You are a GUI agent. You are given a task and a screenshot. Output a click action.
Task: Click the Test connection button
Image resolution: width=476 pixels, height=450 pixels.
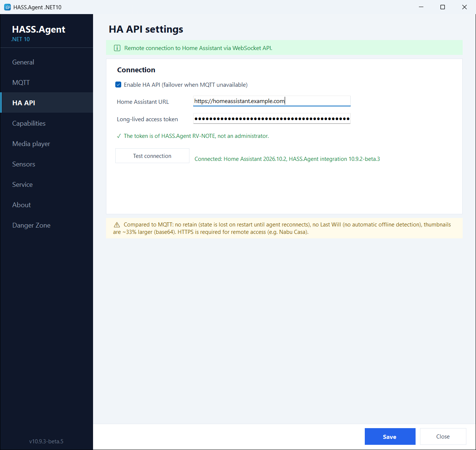pos(152,156)
